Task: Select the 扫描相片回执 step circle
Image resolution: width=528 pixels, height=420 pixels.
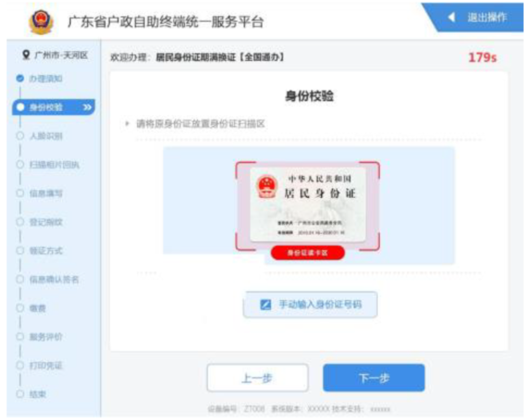Action: point(20,165)
